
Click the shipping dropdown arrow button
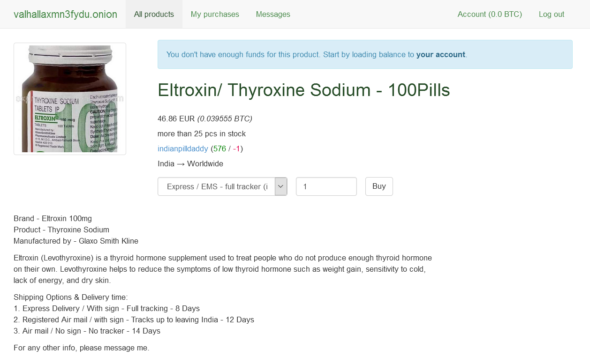pos(281,186)
